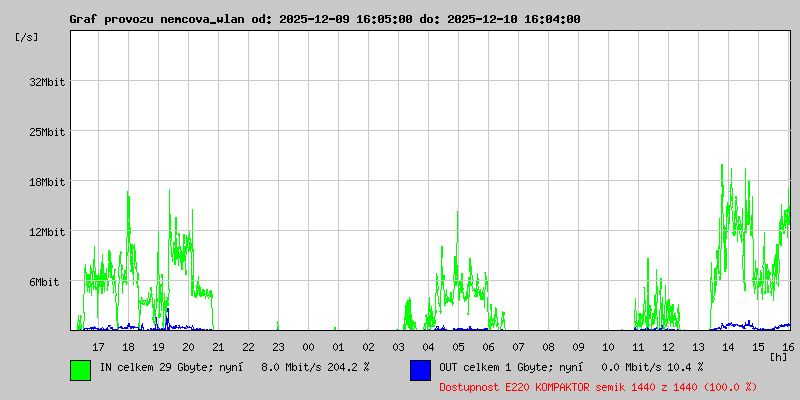Click the hour label 10 on x-axis
800x400 pixels.
tap(608, 347)
